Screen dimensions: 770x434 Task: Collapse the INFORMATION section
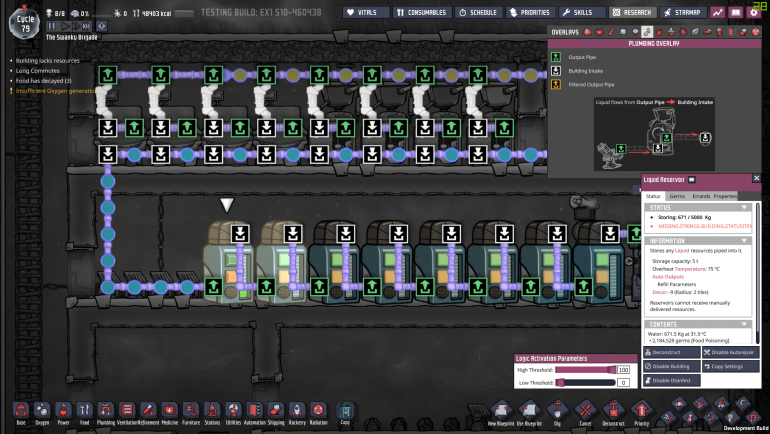(744, 241)
